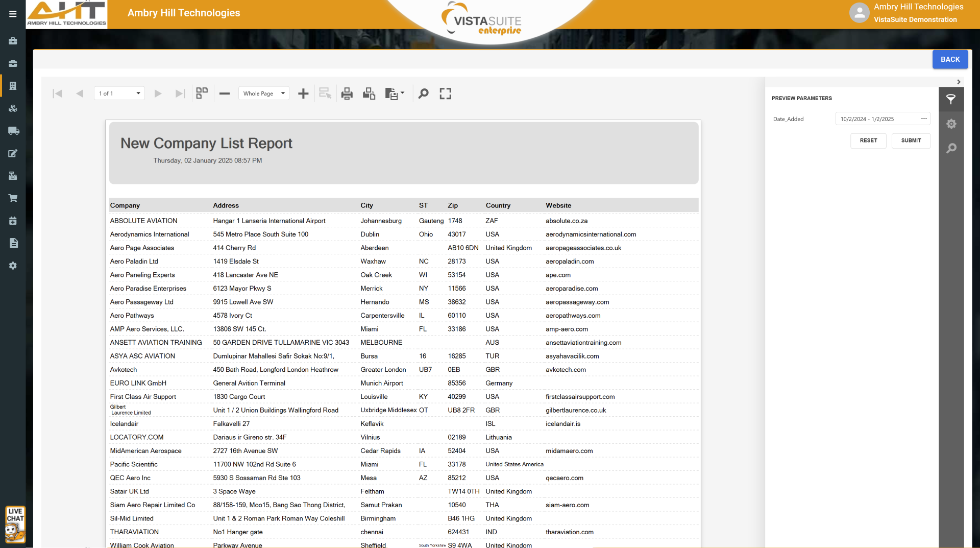Click the print page icon

click(x=369, y=93)
